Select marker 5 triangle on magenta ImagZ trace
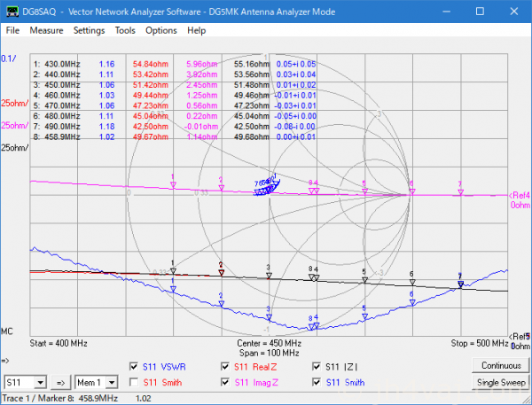 [x=364, y=189]
